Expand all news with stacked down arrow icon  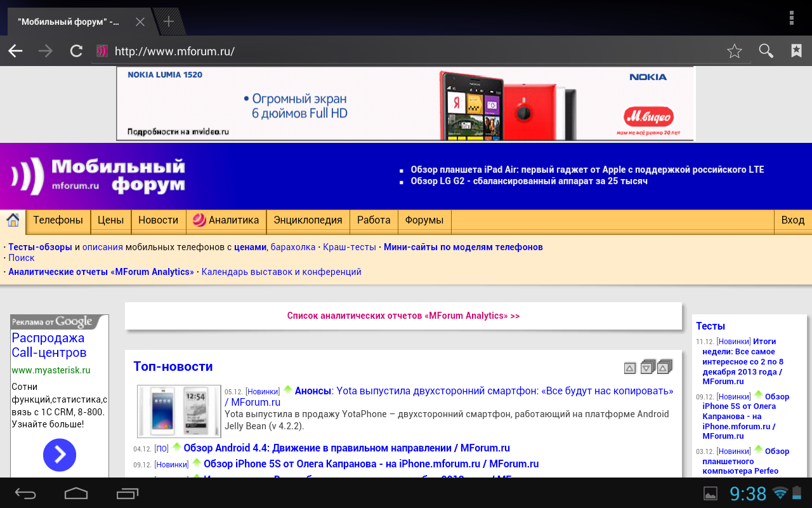[648, 366]
